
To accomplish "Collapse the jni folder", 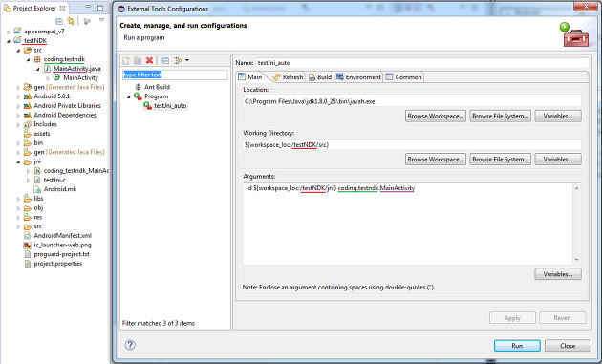I will coord(18,161).
